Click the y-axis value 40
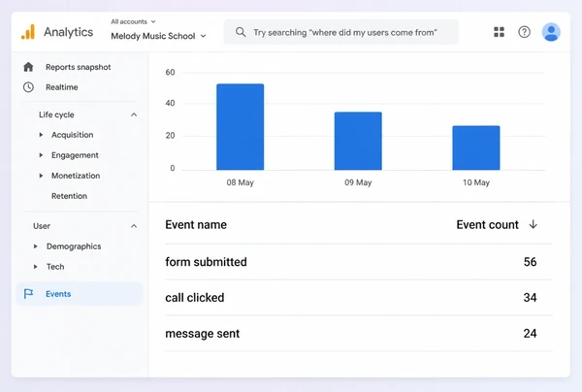The image size is (582, 392). coord(170,103)
